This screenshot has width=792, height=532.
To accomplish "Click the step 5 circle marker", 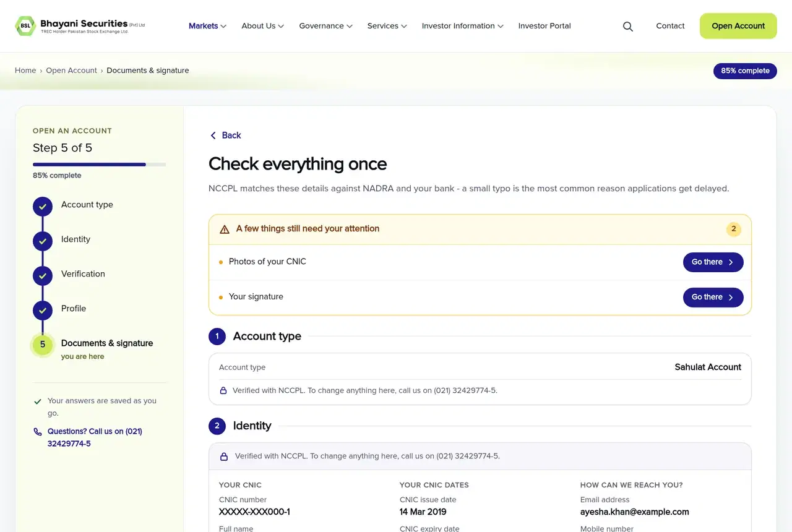I will [x=43, y=345].
